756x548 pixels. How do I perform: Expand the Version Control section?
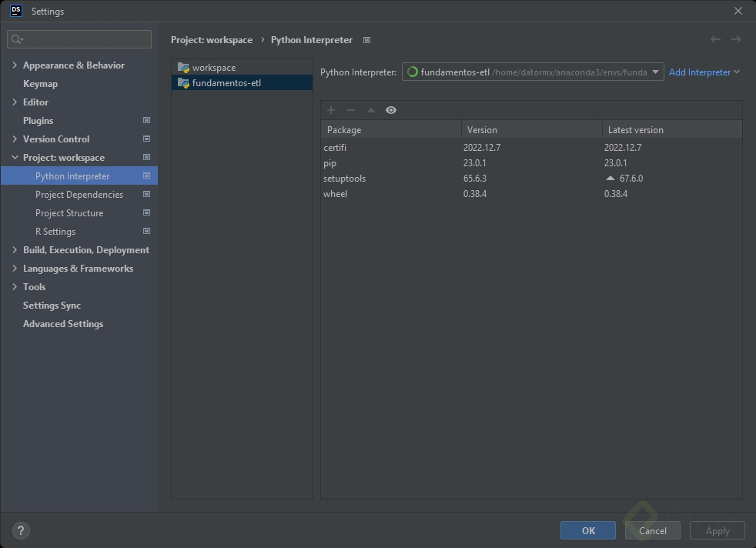(15, 139)
